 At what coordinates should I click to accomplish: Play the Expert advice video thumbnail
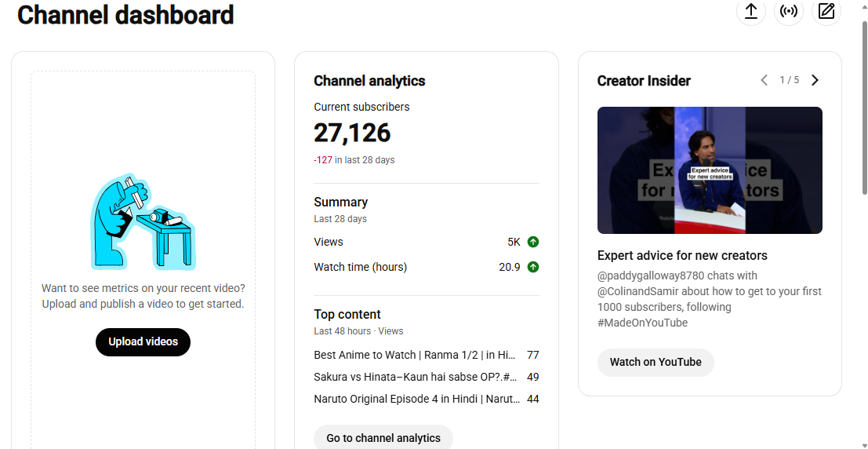[x=710, y=170]
